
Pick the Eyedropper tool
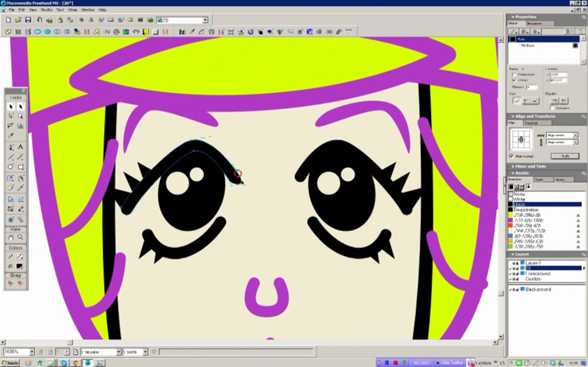[x=11, y=135]
